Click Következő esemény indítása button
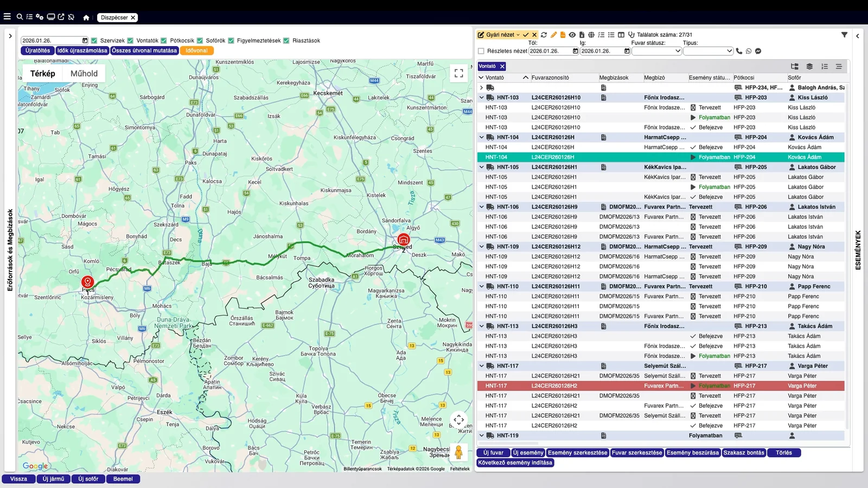868x488 pixels. (515, 463)
